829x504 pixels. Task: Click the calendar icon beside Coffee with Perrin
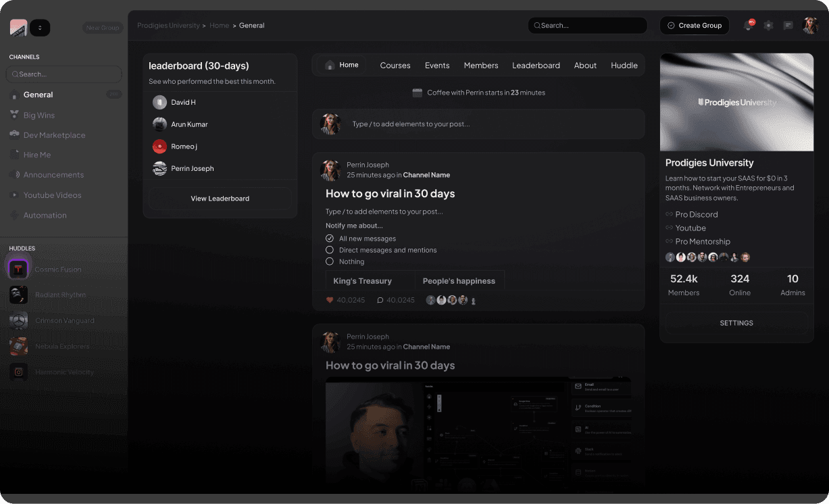click(418, 93)
